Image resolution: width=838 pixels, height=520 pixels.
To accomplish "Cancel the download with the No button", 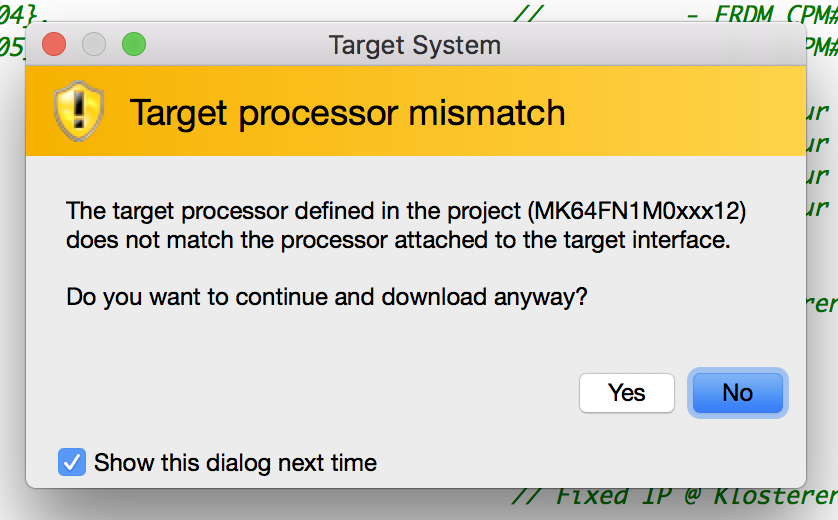I will 738,393.
